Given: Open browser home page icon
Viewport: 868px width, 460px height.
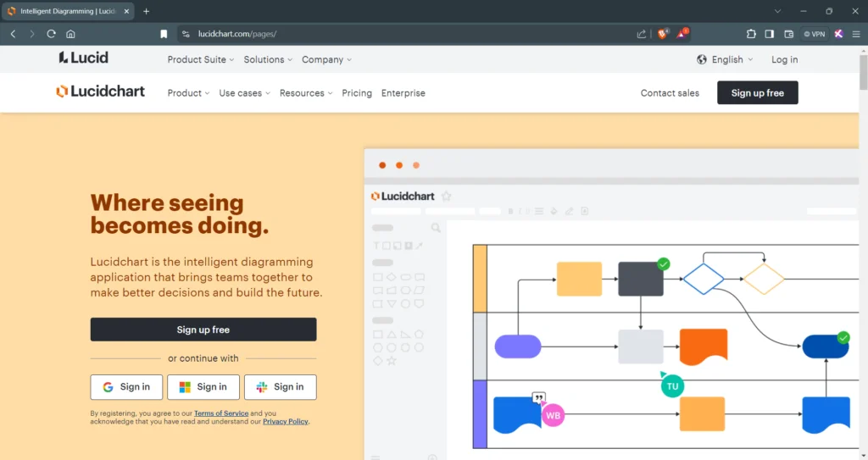Looking at the screenshot, I should pos(70,34).
